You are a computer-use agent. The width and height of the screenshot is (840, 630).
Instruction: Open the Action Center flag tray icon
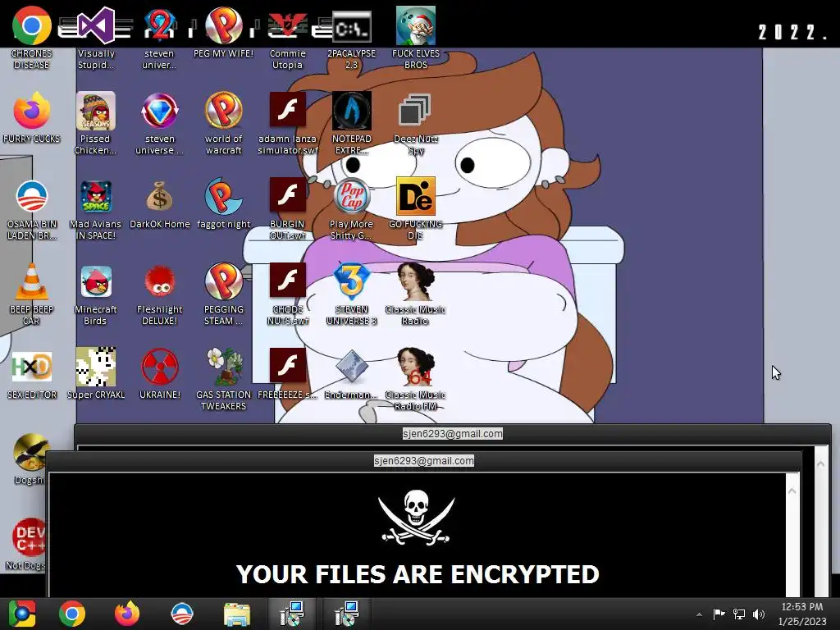pos(719,614)
